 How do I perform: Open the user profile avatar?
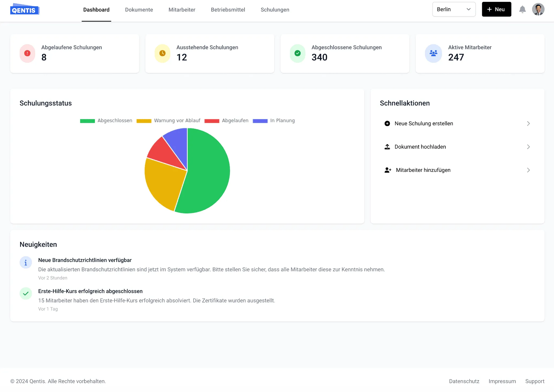pyautogui.click(x=538, y=9)
